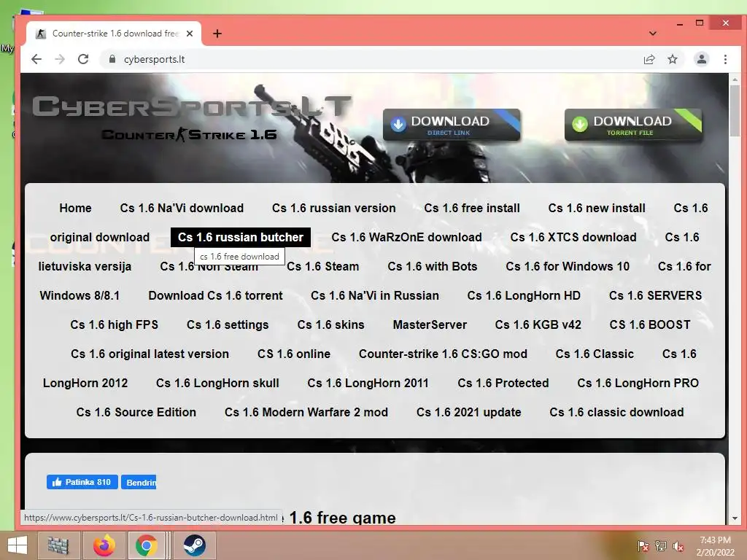
Task: Open CS 1.6 BOOST
Action: coord(650,324)
